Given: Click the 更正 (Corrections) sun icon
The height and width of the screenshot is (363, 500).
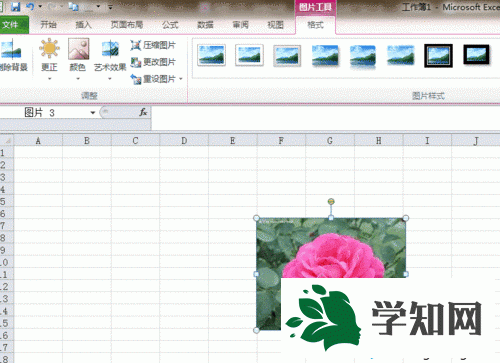Looking at the screenshot, I should pos(49,49).
